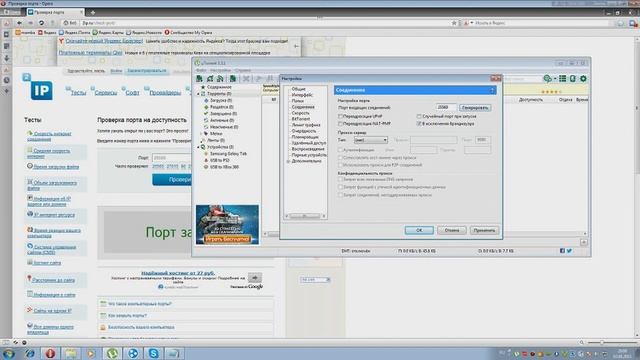
Task: Open the uTorrent Help menu
Action: [242, 70]
